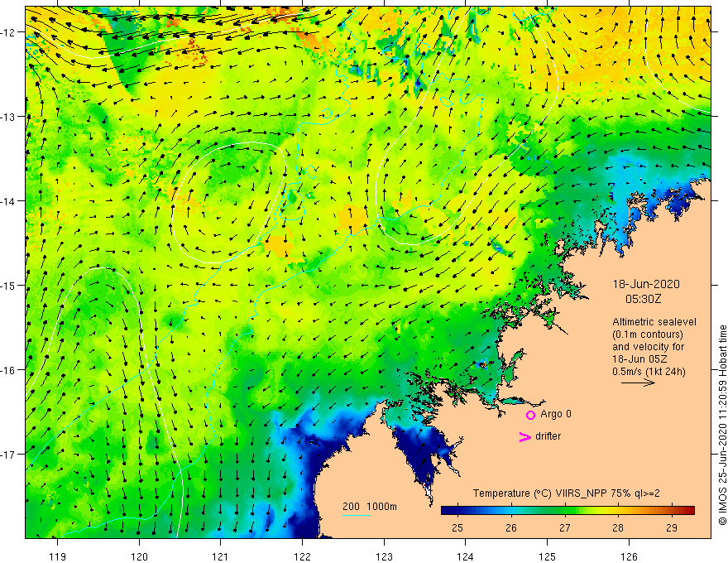The height and width of the screenshot is (563, 728).
Task: Click the 26 label on color bar
Action: coord(511,528)
